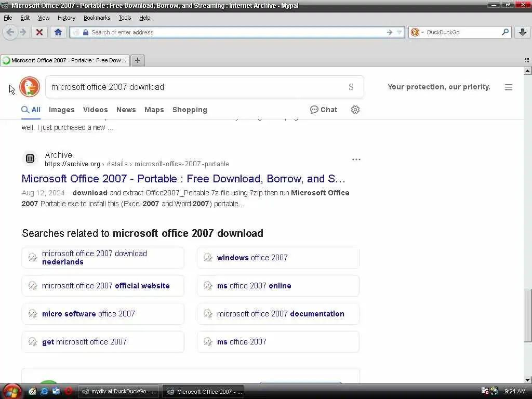Click the Forward navigation arrow
Screen dimensions: 532x399
point(23,32)
